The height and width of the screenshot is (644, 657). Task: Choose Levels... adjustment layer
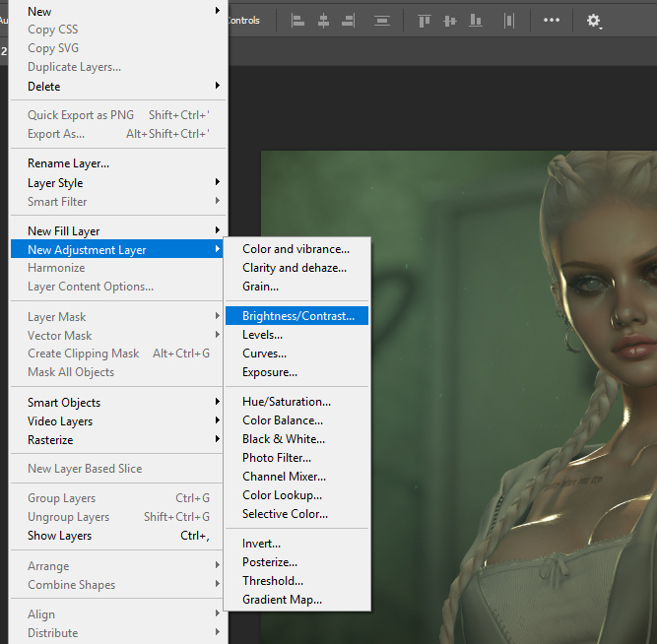point(296,335)
